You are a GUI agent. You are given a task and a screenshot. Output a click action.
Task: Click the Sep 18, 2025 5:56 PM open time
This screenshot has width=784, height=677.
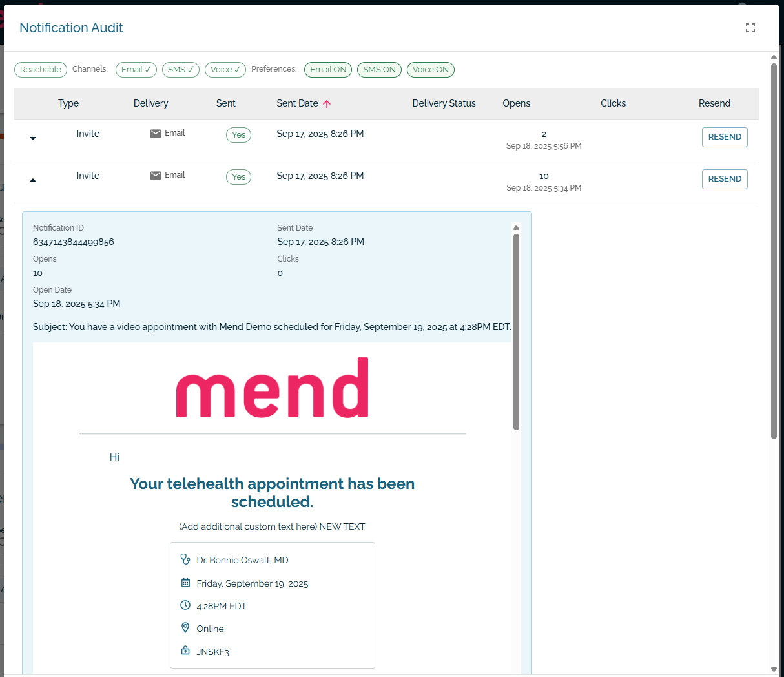tap(544, 146)
